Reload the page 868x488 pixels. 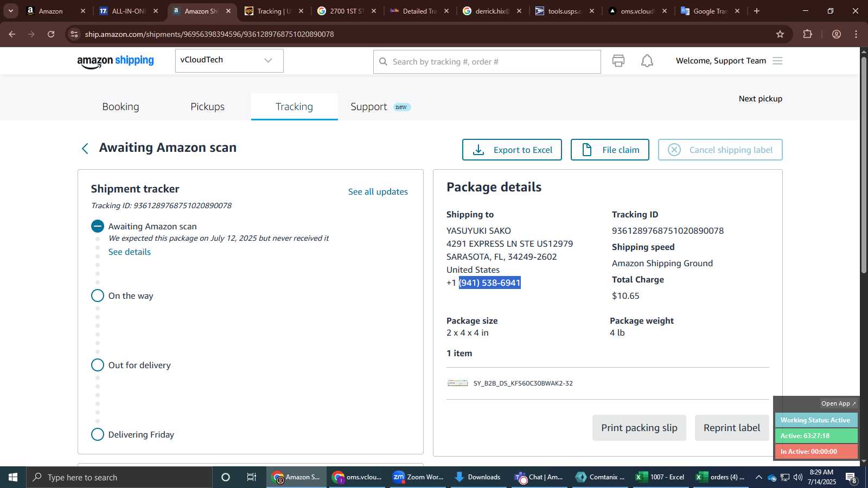pos(51,34)
